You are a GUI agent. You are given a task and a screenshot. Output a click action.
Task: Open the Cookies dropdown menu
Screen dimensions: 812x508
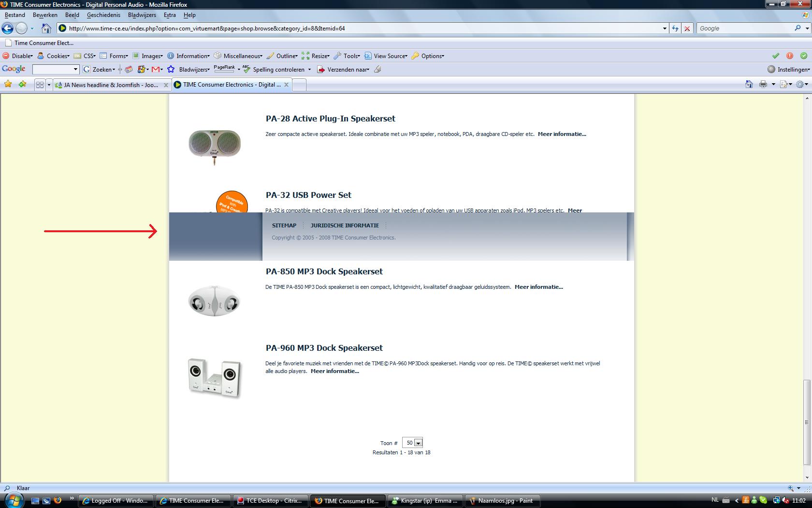click(x=54, y=56)
